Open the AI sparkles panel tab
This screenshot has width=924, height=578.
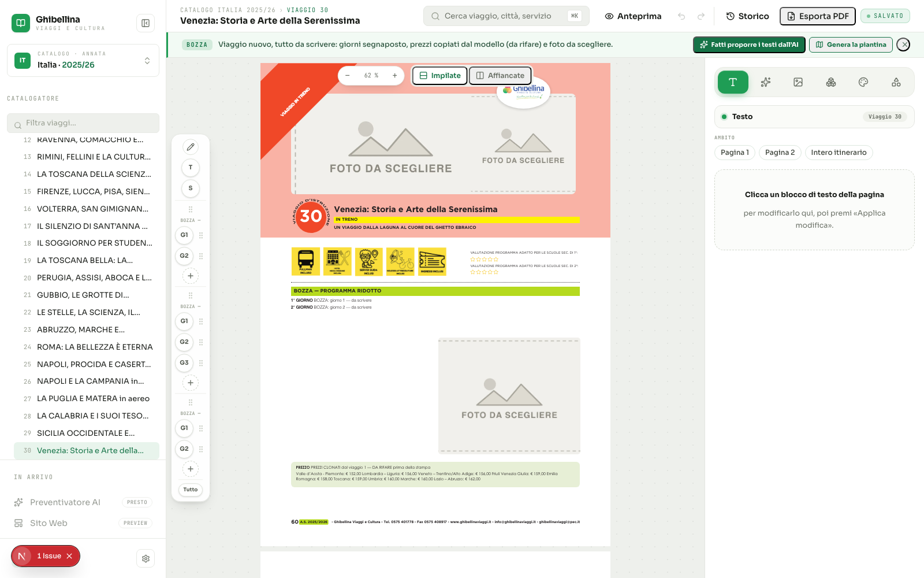[x=766, y=82]
